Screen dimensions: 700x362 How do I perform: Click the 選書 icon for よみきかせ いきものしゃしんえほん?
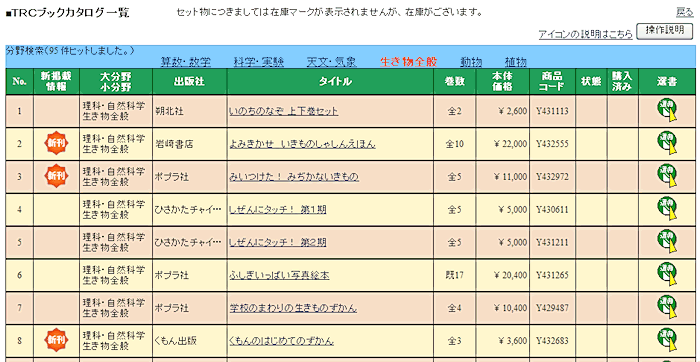click(667, 143)
